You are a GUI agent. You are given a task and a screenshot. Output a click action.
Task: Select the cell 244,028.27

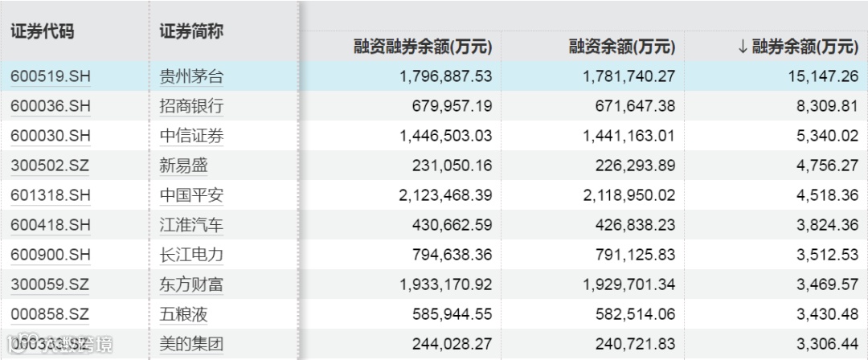(x=452, y=345)
